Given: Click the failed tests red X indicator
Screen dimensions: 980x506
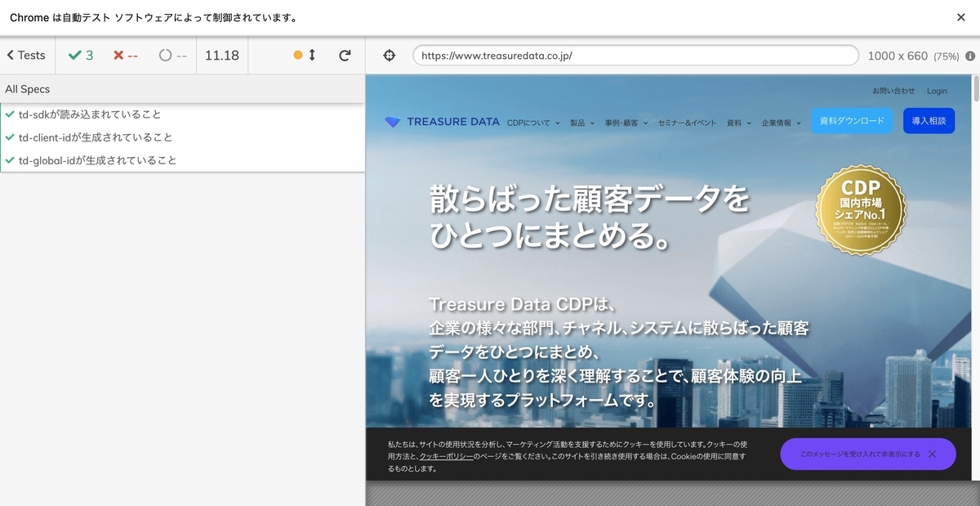Looking at the screenshot, I should click(x=125, y=56).
